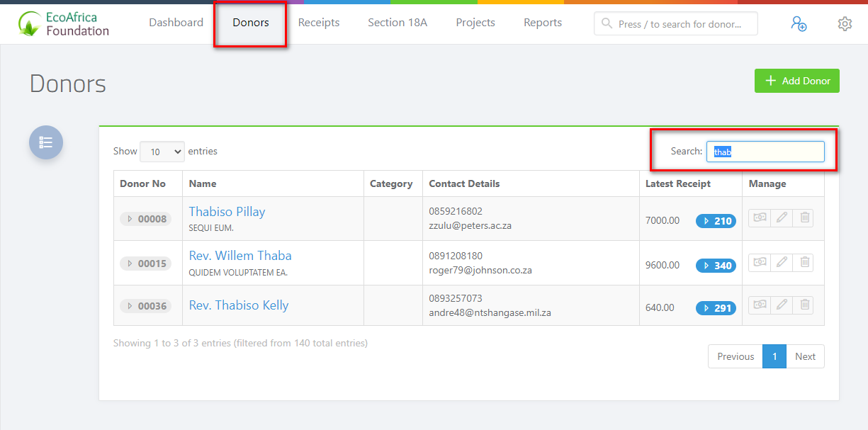Click the table Search input field

tap(765, 152)
